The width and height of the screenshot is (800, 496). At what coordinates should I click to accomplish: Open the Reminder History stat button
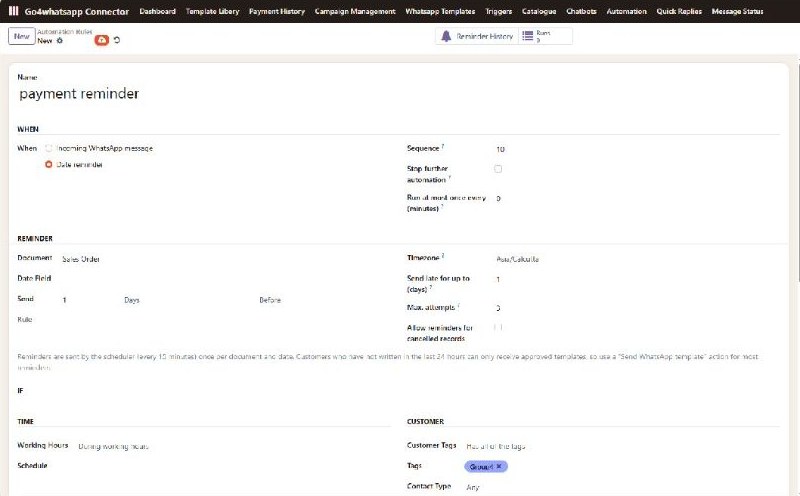pos(477,36)
